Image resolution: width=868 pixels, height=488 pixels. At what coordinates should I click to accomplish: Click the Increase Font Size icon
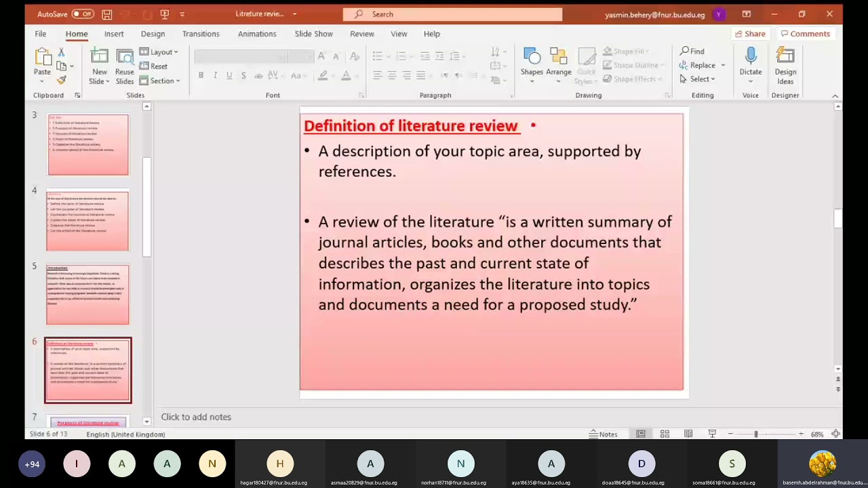tap(321, 56)
